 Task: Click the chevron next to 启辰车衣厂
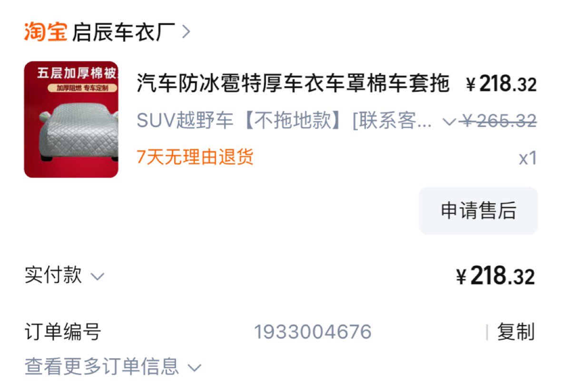(186, 32)
